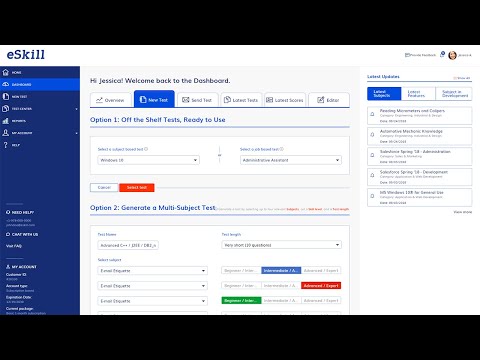Click the bell on Reading Micrometers and Calipers card

point(372,114)
